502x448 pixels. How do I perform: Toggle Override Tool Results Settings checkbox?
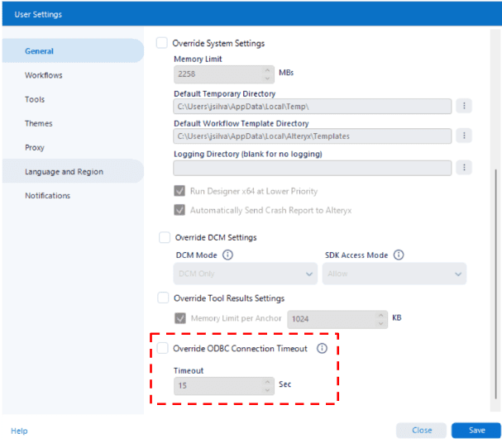pyautogui.click(x=163, y=298)
